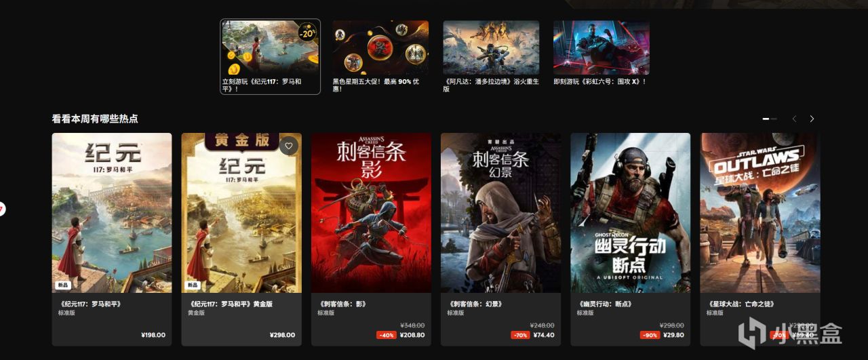Open the 立刻游玩《纪元117》 promo banner
Viewport: 868px width, 360px height.
pos(270,57)
